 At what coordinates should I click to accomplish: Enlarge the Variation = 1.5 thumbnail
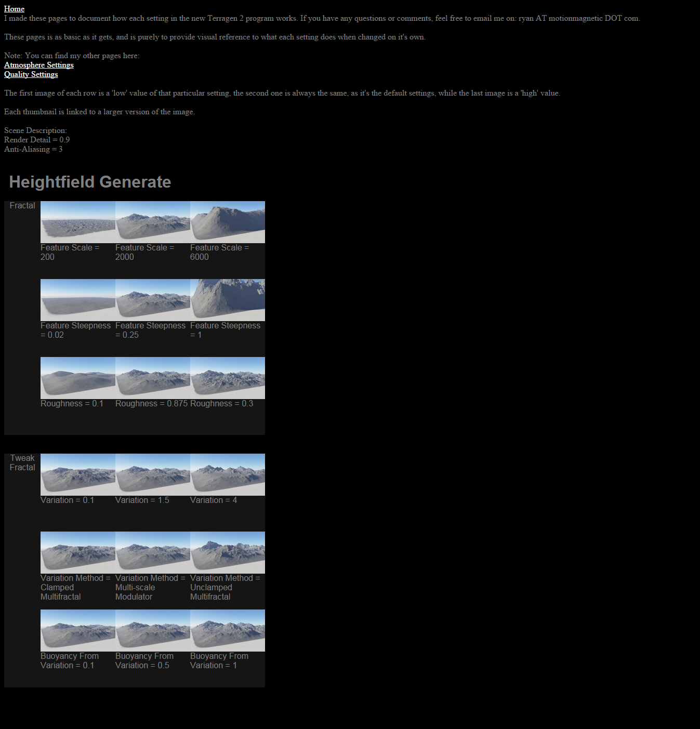pyautogui.click(x=153, y=474)
